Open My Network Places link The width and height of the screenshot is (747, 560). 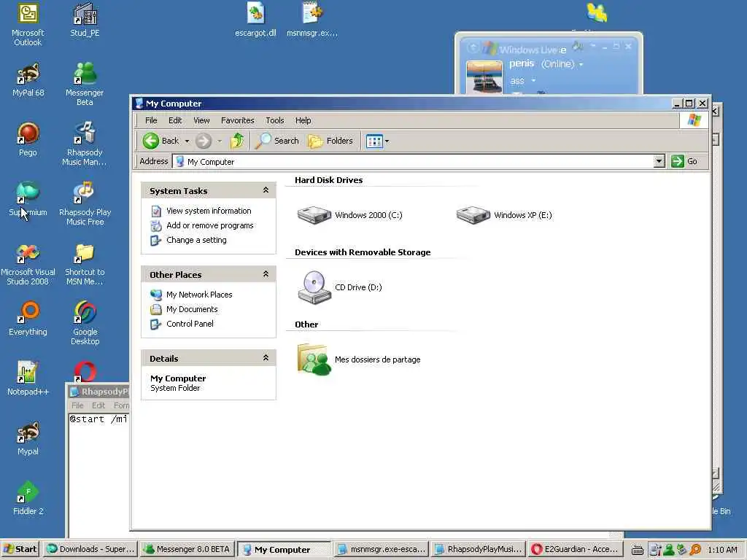click(x=199, y=295)
